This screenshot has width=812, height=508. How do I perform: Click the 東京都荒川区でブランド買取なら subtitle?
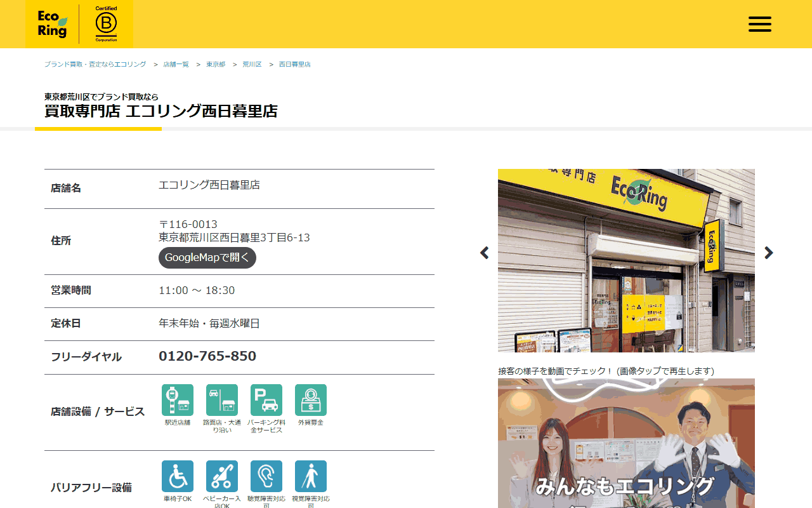point(101,97)
